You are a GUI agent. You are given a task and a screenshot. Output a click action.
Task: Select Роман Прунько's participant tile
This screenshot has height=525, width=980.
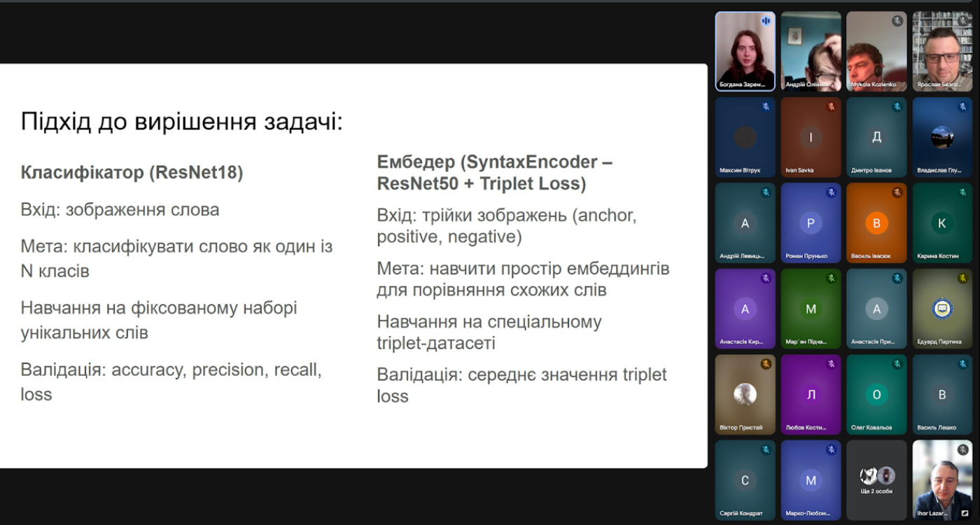[x=811, y=223]
